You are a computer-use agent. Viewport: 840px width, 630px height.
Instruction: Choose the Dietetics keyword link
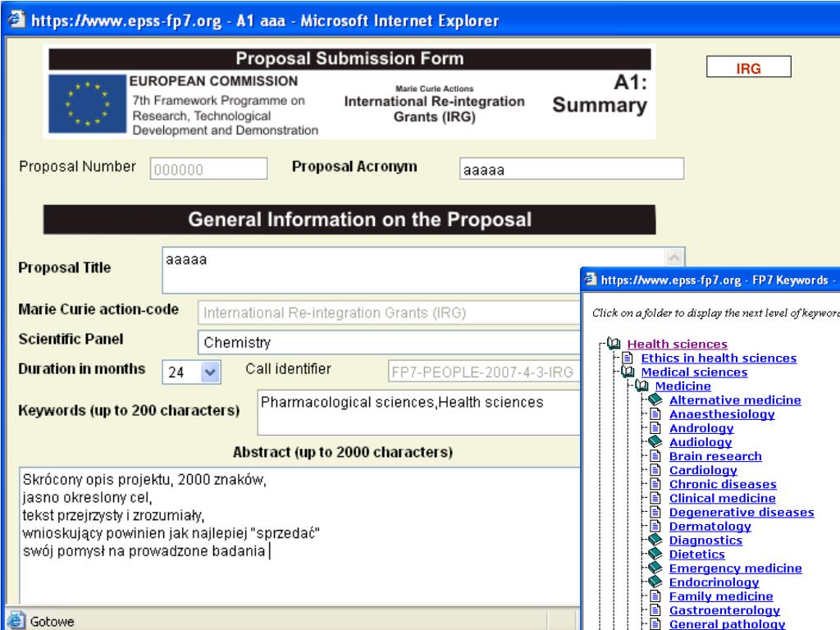tap(696, 554)
